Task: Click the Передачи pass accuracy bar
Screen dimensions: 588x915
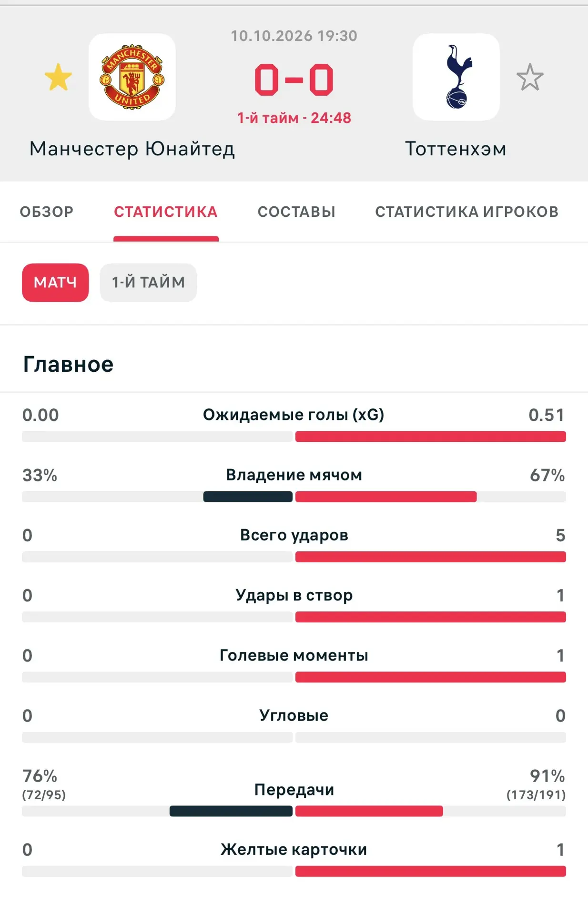Action: tap(294, 811)
